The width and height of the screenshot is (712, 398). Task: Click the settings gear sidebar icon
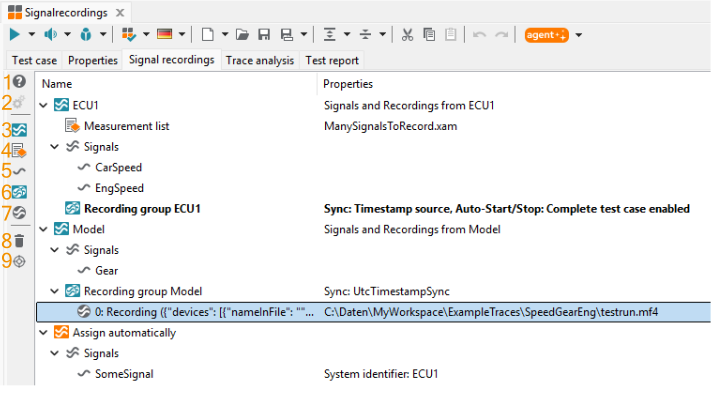pyautogui.click(x=19, y=102)
